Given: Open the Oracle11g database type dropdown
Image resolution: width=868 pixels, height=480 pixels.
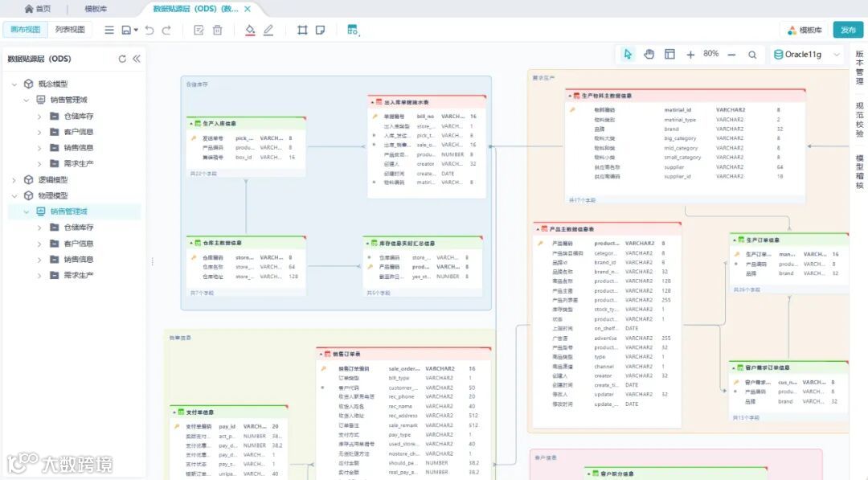Looking at the screenshot, I should pos(807,54).
